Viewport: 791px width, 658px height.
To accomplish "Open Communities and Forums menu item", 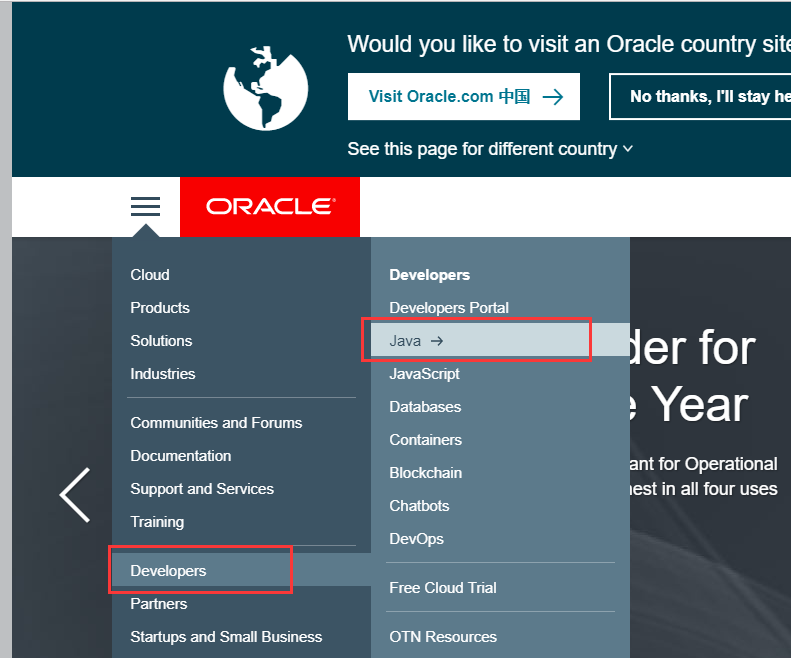I will point(216,423).
